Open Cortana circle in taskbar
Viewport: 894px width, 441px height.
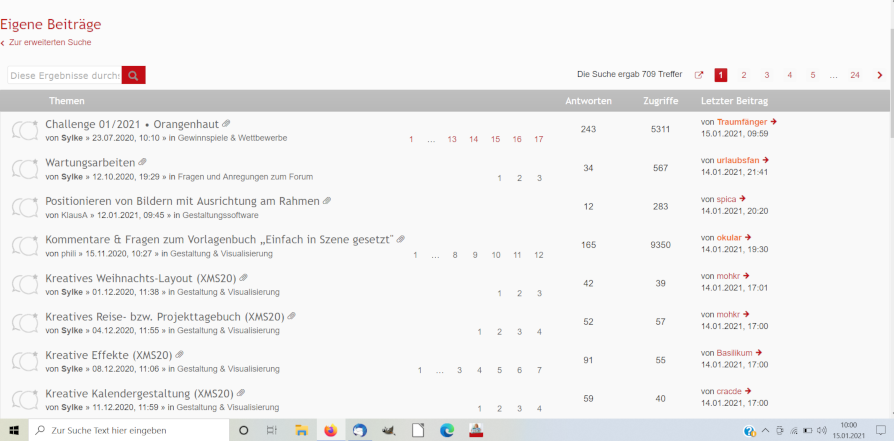pos(243,430)
